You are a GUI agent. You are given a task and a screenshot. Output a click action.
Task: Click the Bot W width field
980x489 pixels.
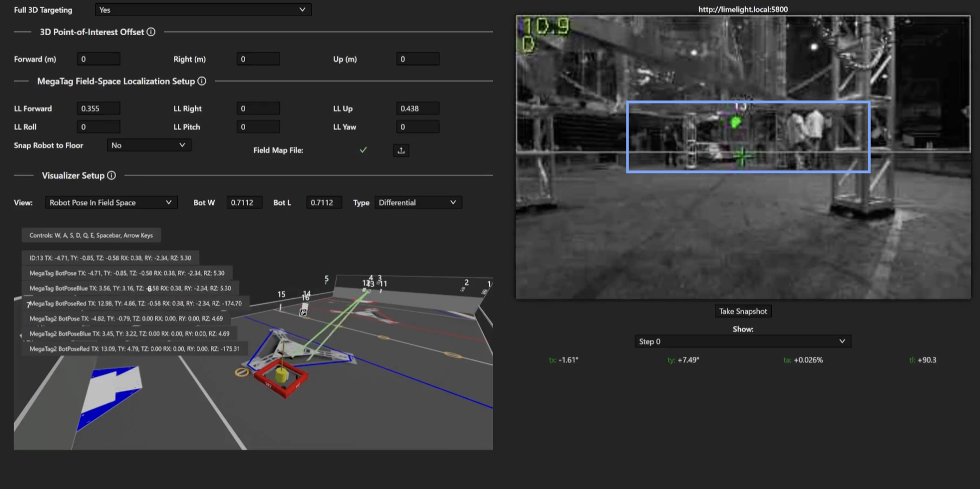point(244,203)
